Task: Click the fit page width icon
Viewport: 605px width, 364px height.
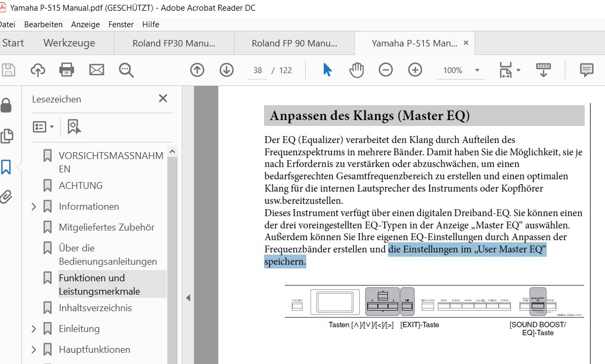Action: coord(506,70)
